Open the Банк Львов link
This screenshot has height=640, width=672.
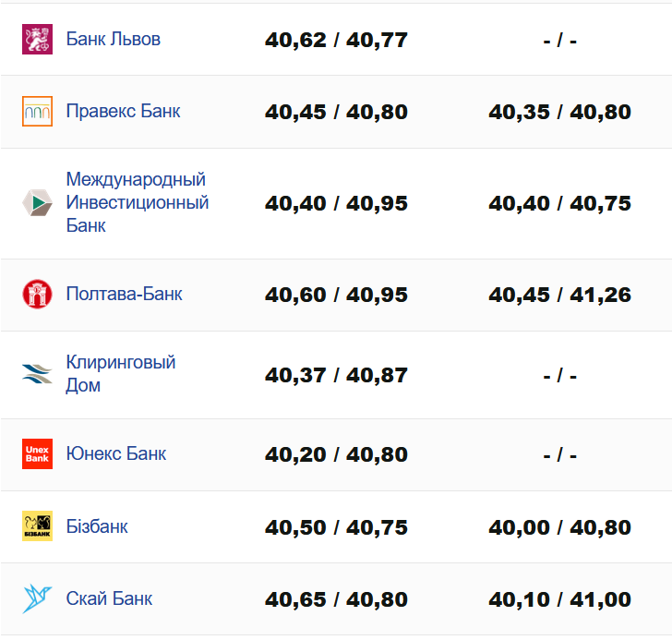coord(113,39)
